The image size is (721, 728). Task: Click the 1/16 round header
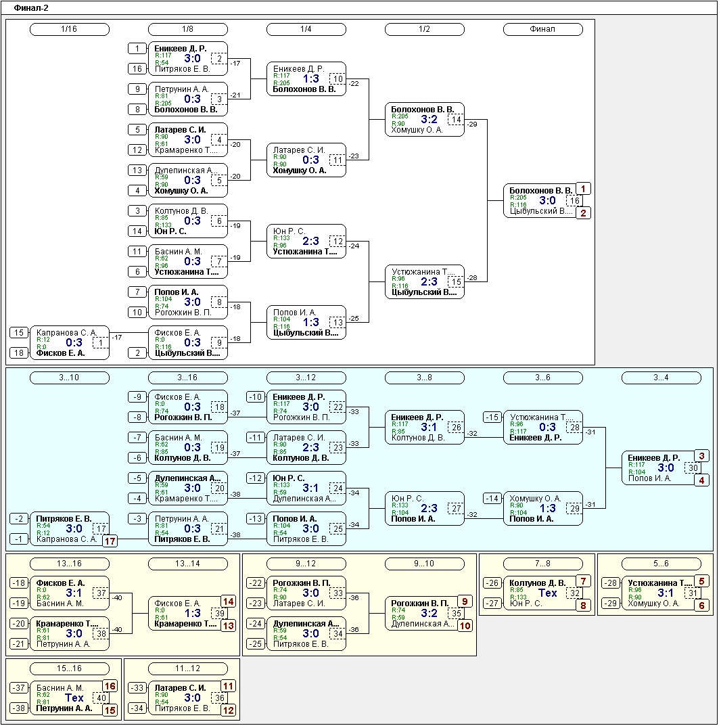click(70, 29)
